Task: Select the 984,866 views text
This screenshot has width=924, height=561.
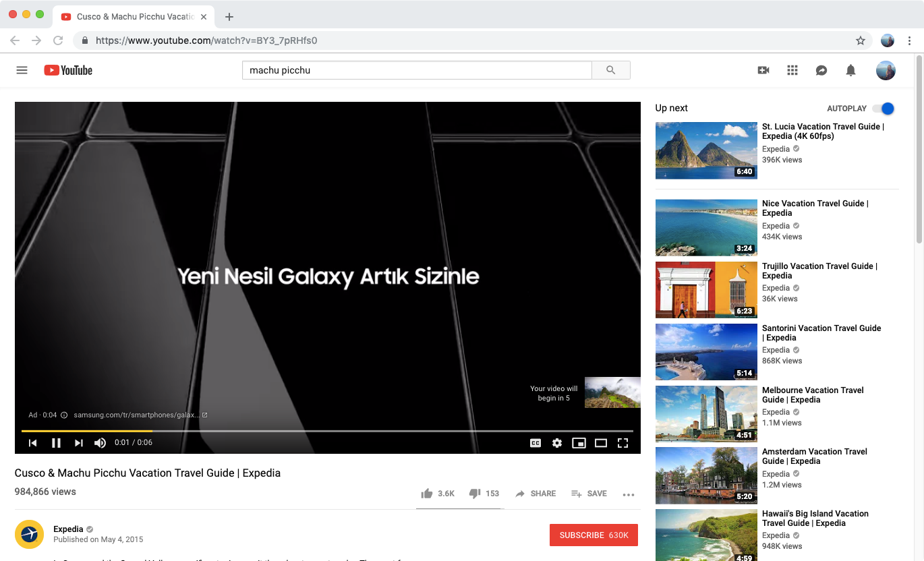Action: pyautogui.click(x=45, y=492)
